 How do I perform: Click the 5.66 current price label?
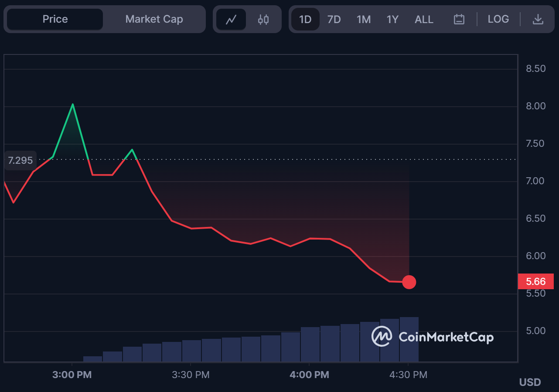(x=535, y=281)
